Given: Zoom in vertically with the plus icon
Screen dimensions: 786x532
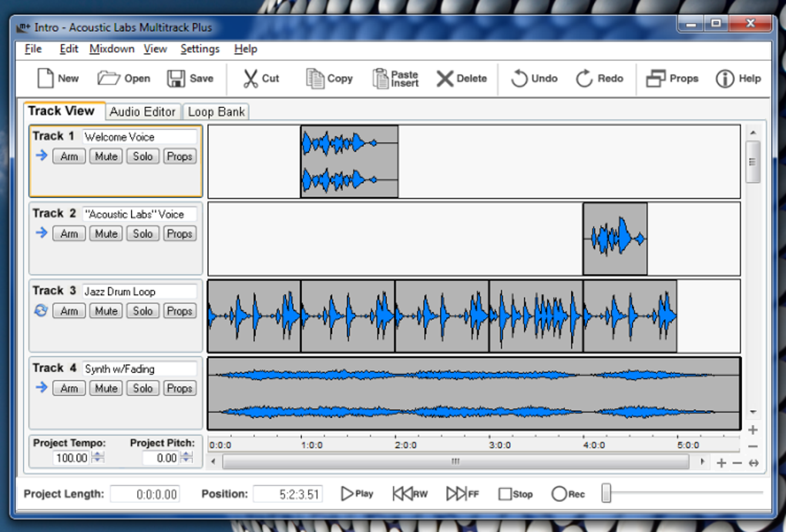Looking at the screenshot, I should point(752,430).
